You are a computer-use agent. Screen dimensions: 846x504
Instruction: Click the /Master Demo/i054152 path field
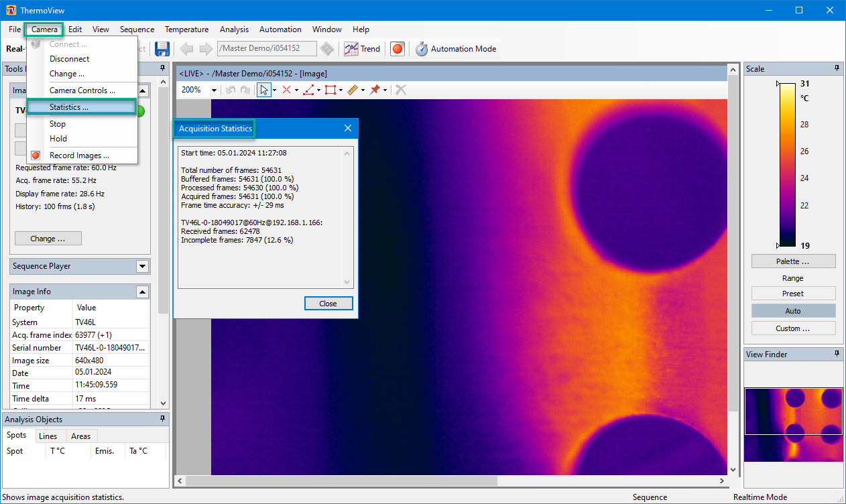click(x=267, y=48)
